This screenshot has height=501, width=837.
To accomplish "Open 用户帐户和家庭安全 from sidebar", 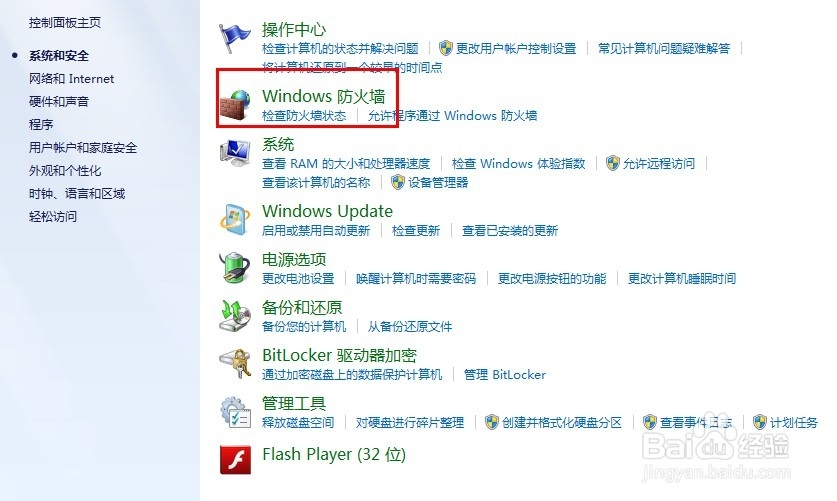I will click(x=83, y=148).
